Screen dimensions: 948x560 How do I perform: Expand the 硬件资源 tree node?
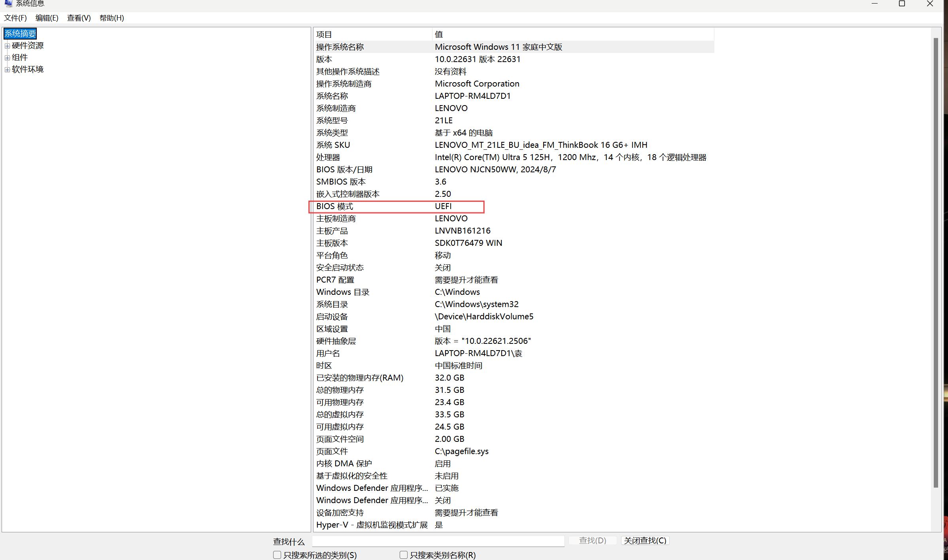(x=7, y=45)
